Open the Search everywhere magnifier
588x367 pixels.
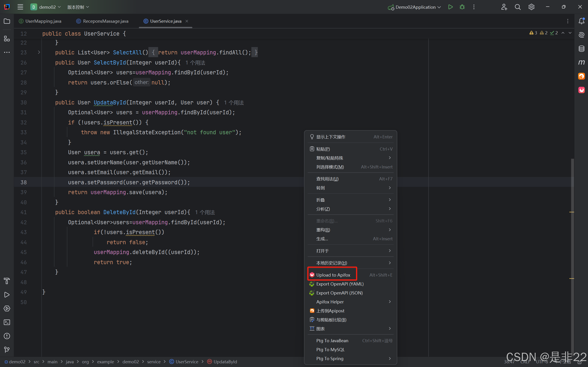coord(518,7)
